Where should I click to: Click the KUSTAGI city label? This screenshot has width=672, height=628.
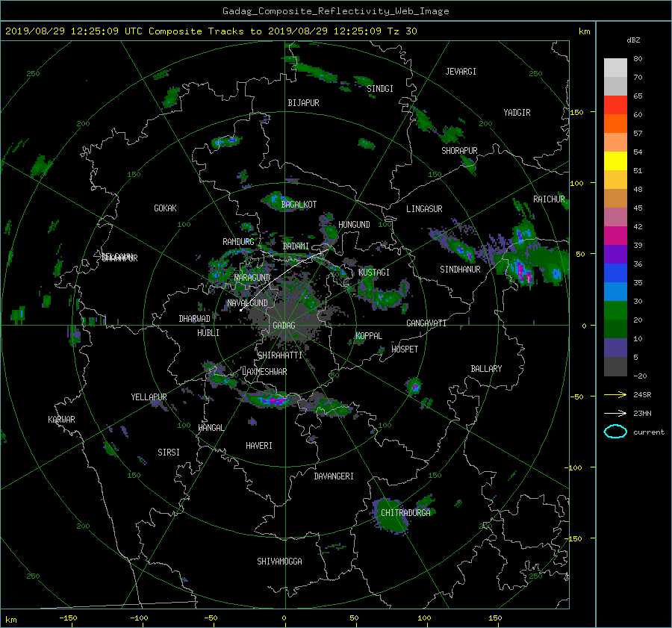[x=374, y=273]
